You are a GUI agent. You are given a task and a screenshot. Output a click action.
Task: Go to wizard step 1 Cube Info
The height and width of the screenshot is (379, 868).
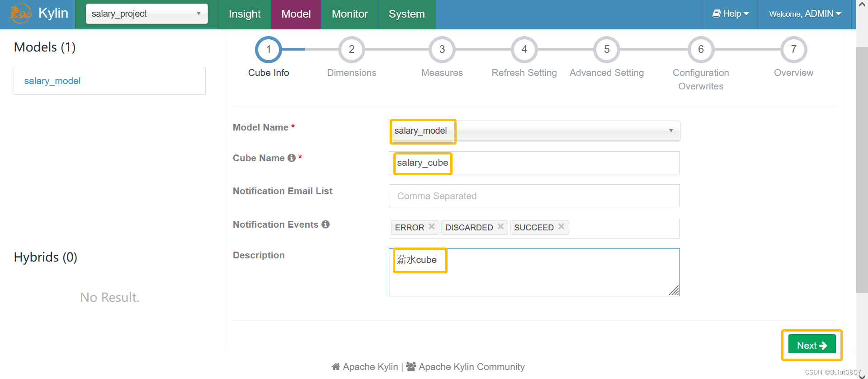[269, 50]
